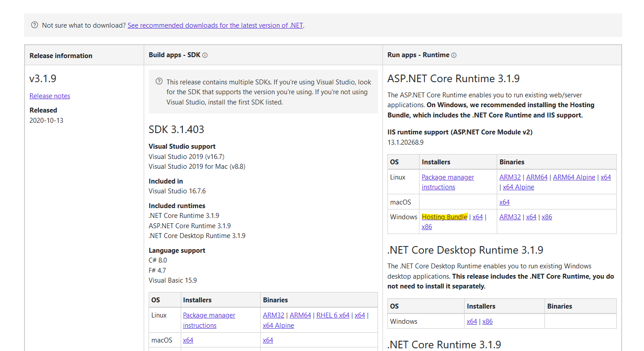Click the Run apps - Runtime column header text
Image resolution: width=644 pixels, height=351 pixels.
[418, 55]
